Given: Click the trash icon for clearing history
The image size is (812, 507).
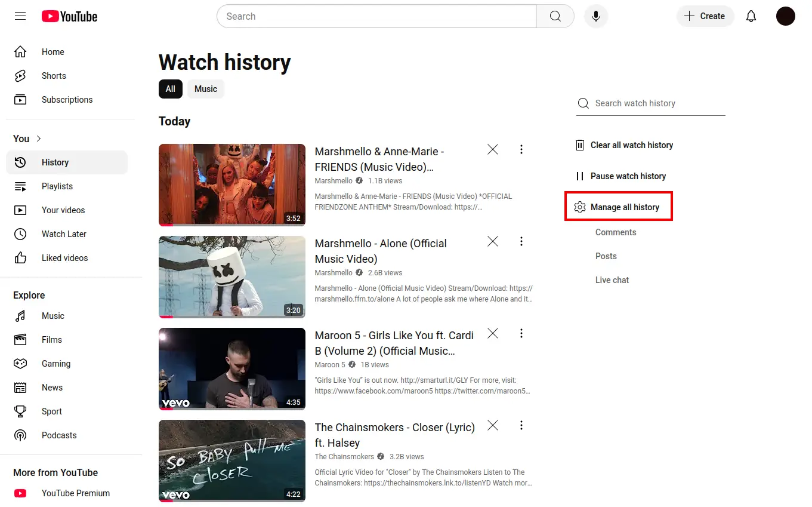Looking at the screenshot, I should click(580, 145).
